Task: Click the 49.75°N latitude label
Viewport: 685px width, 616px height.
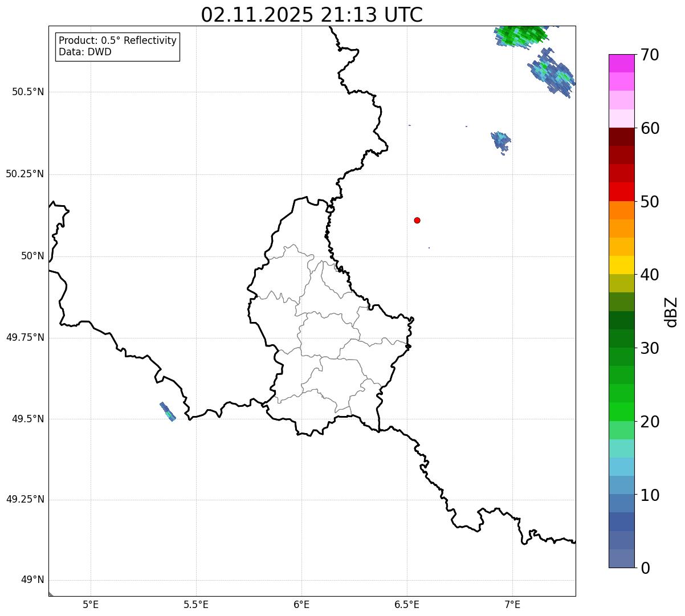Action: pos(25,337)
